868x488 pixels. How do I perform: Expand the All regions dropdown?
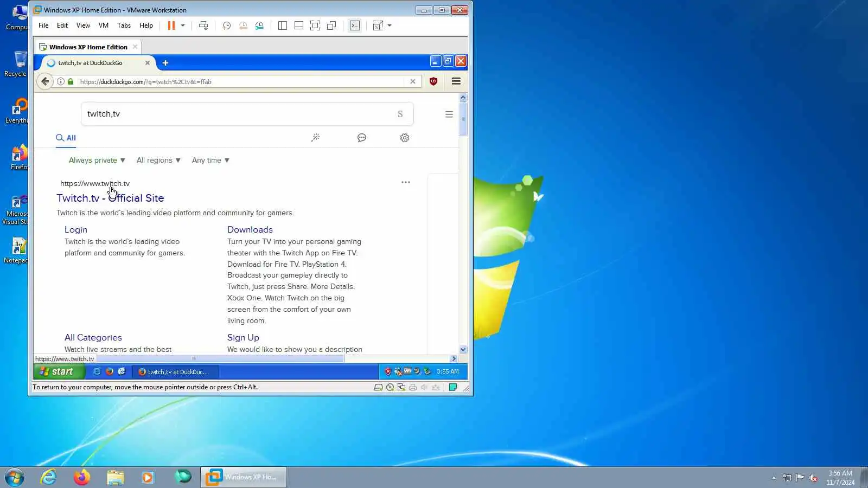click(158, 160)
